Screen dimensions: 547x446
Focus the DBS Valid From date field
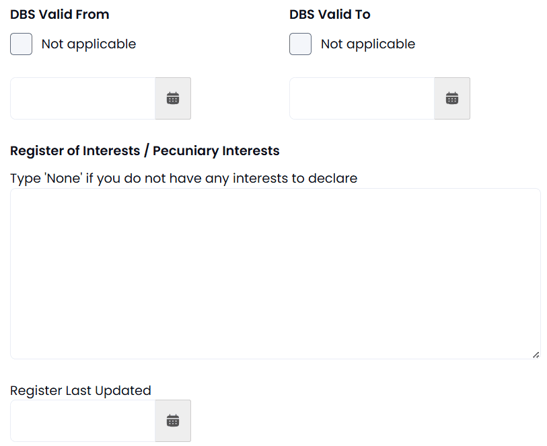click(83, 98)
